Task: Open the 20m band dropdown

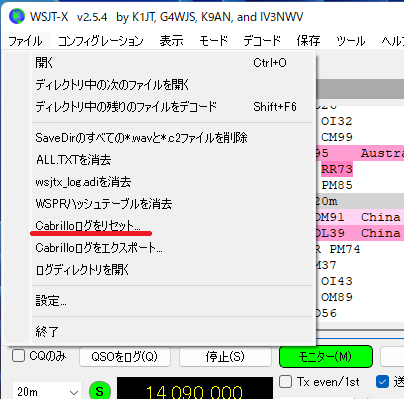Action: point(47,391)
